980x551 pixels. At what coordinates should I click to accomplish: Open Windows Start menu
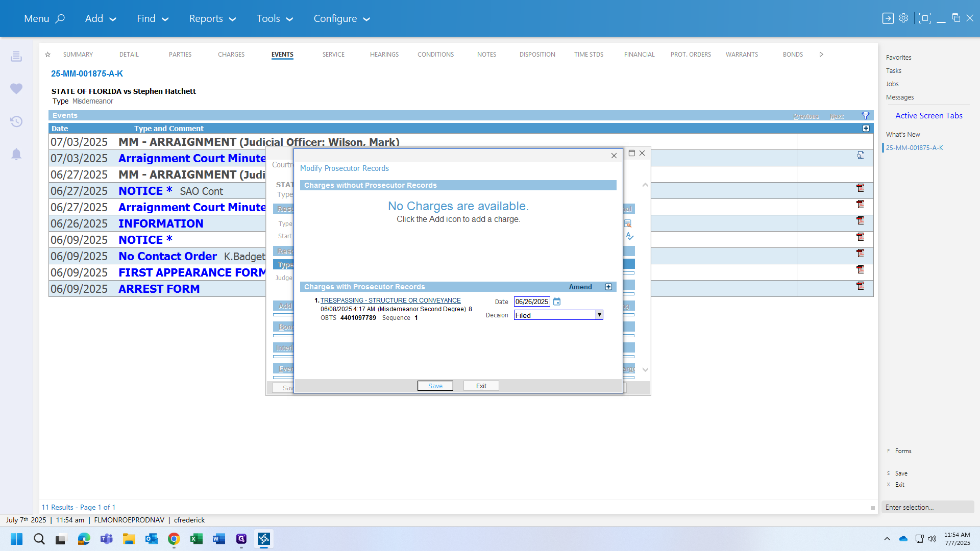[x=16, y=539]
